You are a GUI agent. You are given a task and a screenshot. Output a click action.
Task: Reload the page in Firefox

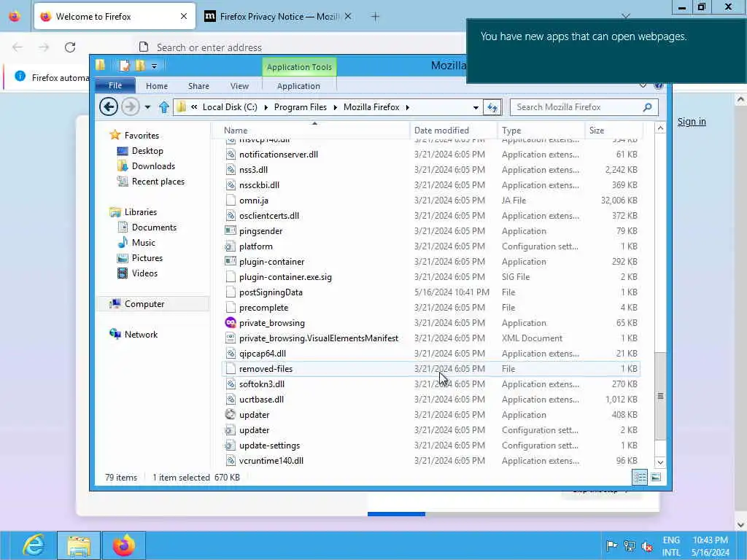(70, 47)
